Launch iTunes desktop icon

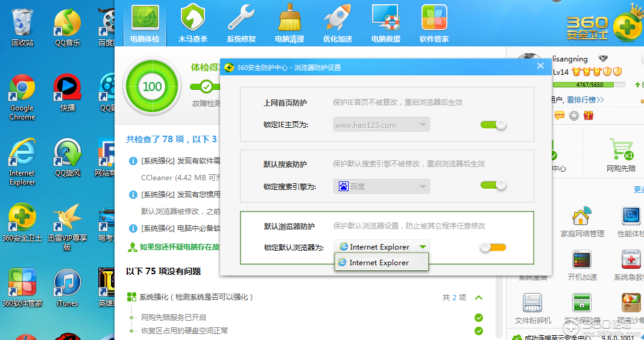[x=68, y=288]
